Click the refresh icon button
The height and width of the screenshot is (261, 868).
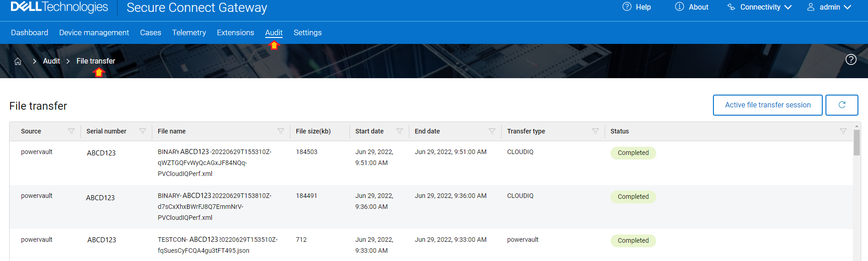pyautogui.click(x=841, y=105)
